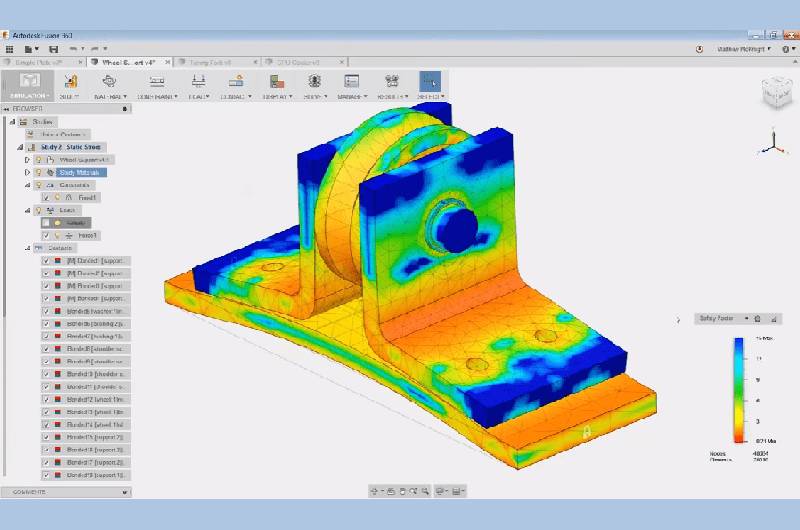800x530 pixels.
Task: Click the Save disk icon
Action: click(54, 49)
